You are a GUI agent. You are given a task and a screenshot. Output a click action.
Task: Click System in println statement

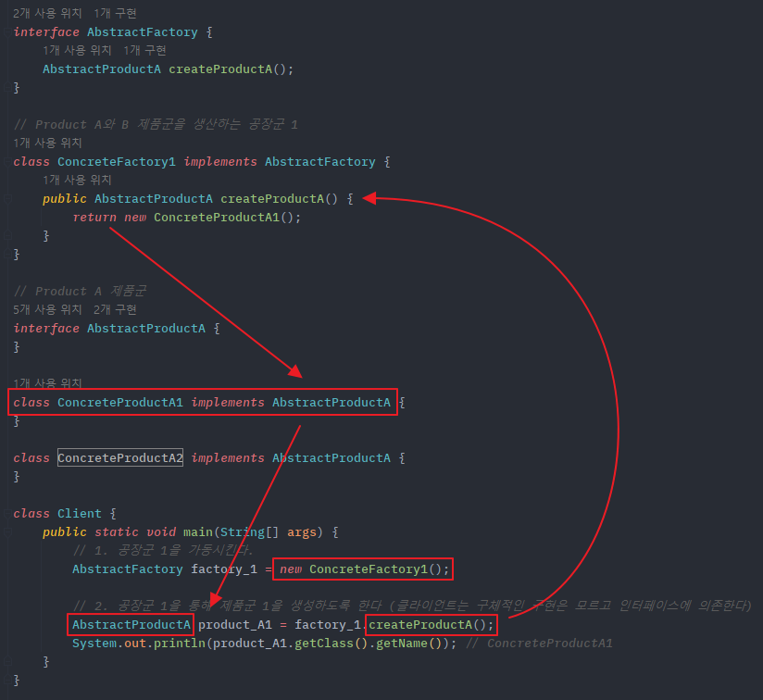point(94,644)
